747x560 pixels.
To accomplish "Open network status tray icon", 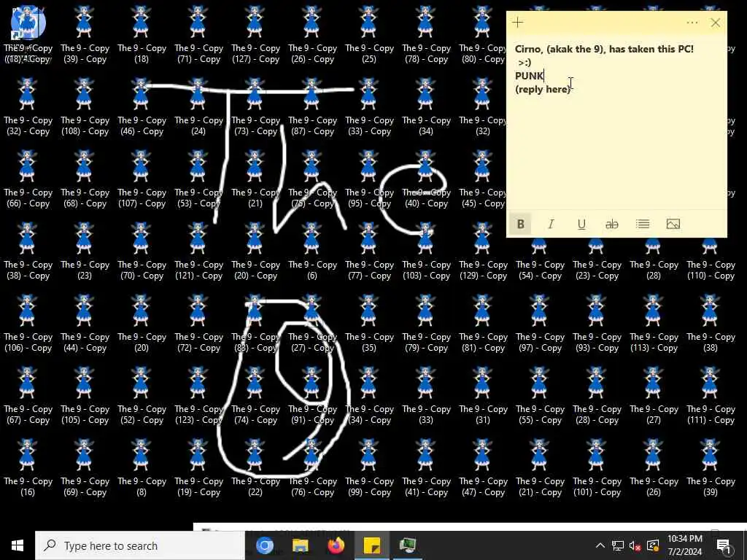I will (618, 545).
